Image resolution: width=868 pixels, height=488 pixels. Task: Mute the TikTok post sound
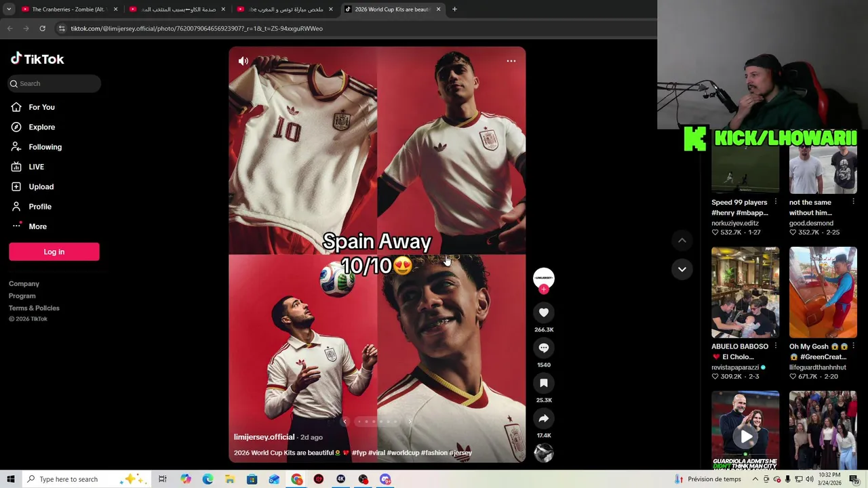click(x=243, y=61)
